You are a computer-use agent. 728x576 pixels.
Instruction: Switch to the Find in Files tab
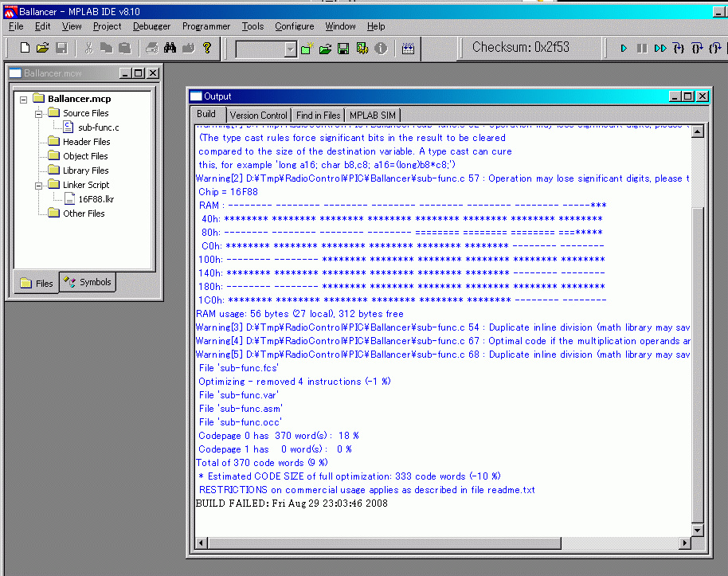coord(318,116)
